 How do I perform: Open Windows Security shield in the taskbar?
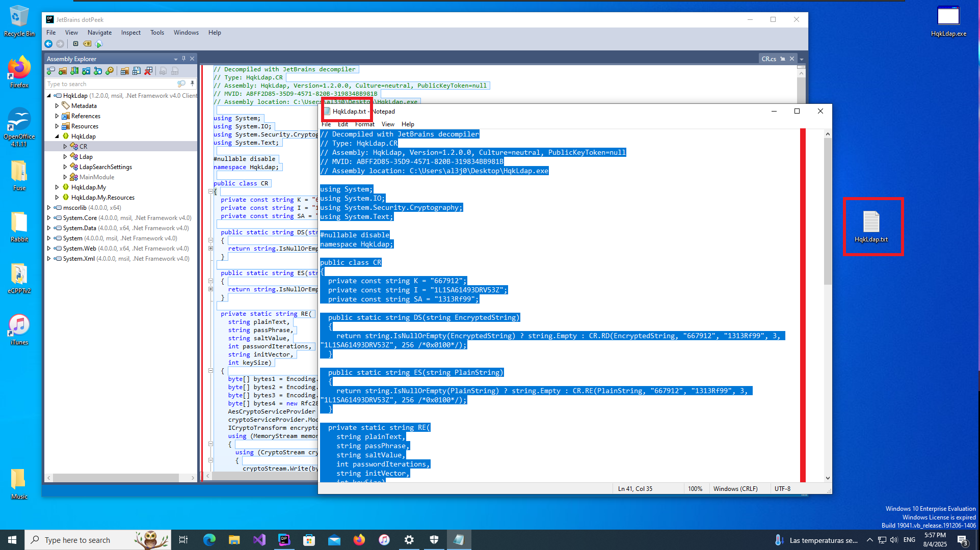[434, 540]
